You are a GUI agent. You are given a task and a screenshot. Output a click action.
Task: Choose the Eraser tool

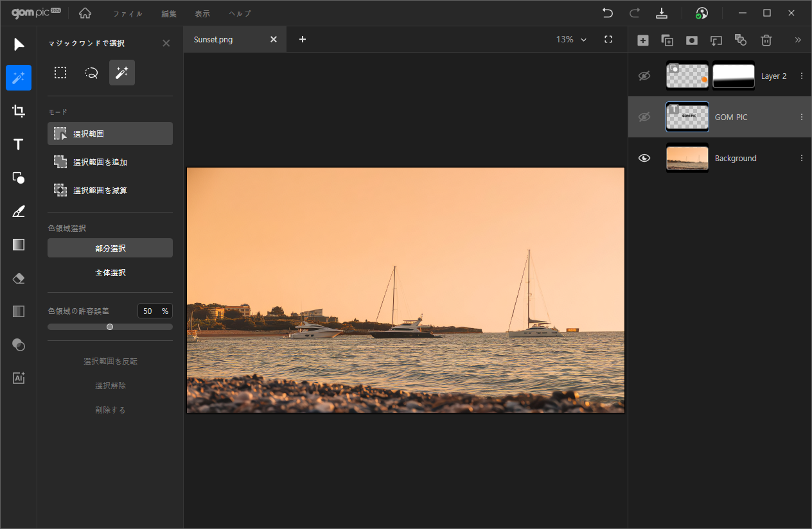coord(19,278)
